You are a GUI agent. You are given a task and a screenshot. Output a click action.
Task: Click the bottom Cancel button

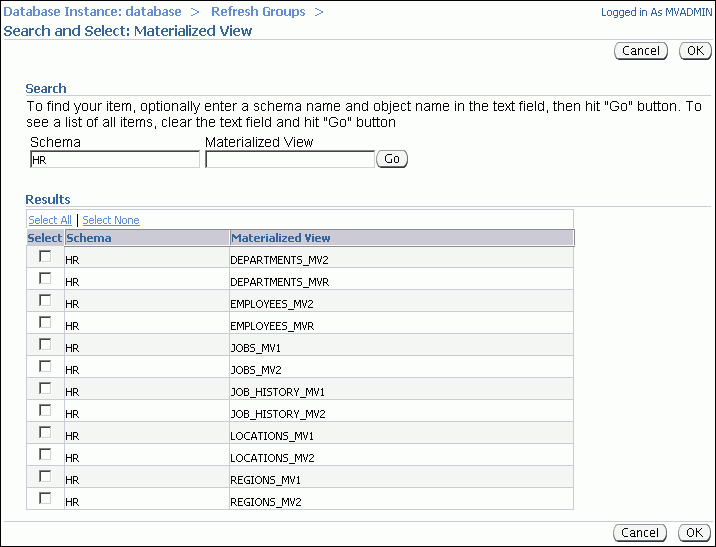[640, 532]
